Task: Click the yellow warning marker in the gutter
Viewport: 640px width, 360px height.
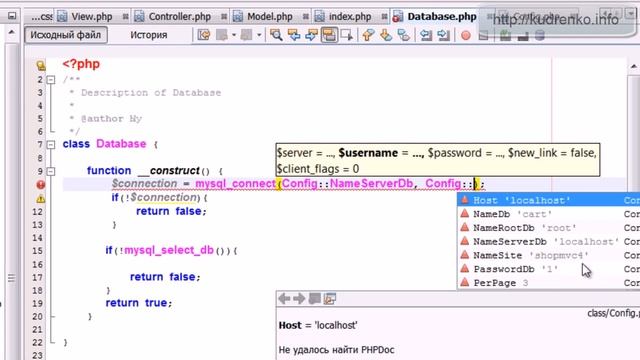Action: 40,199
